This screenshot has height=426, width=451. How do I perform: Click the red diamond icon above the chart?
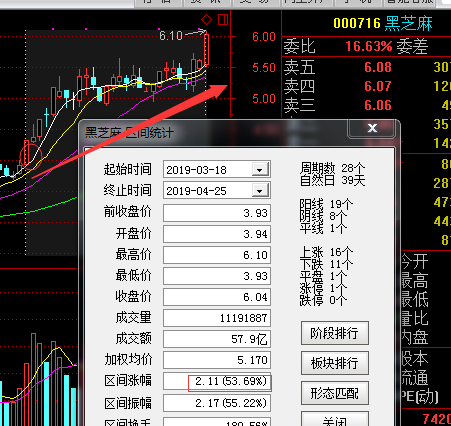207,20
